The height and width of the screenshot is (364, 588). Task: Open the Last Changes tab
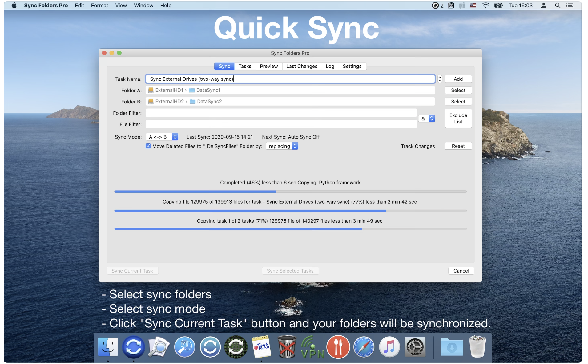pyautogui.click(x=301, y=66)
